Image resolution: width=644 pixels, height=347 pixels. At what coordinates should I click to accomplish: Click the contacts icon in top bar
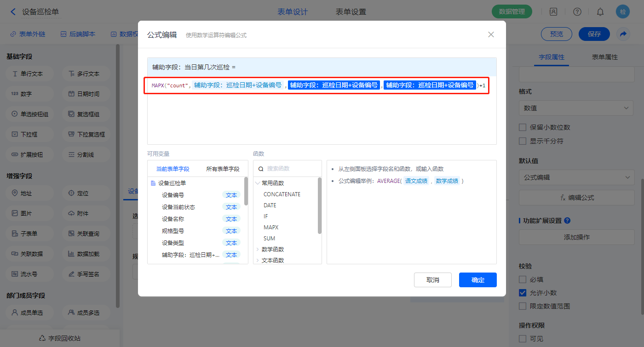[x=553, y=12]
